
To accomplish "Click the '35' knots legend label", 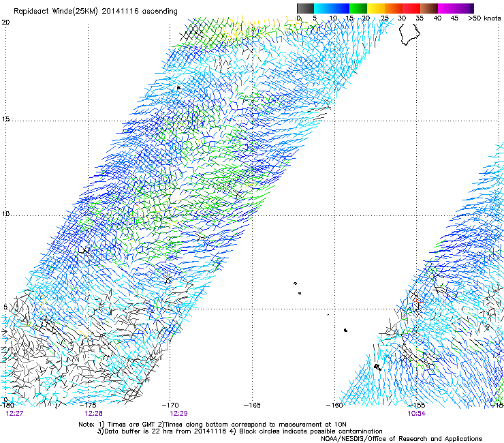I will (x=420, y=18).
